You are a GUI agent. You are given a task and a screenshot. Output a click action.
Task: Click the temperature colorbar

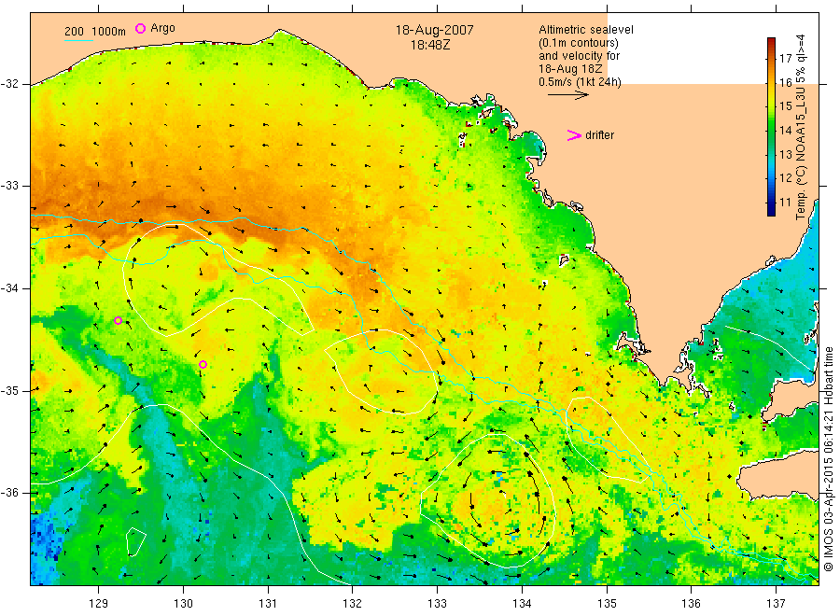772,127
